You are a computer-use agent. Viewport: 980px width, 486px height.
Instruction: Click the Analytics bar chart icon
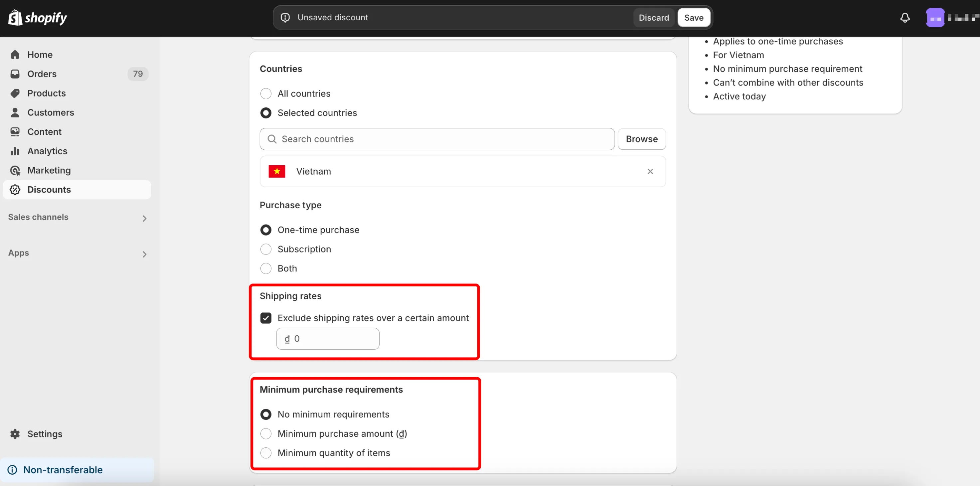pyautogui.click(x=15, y=151)
